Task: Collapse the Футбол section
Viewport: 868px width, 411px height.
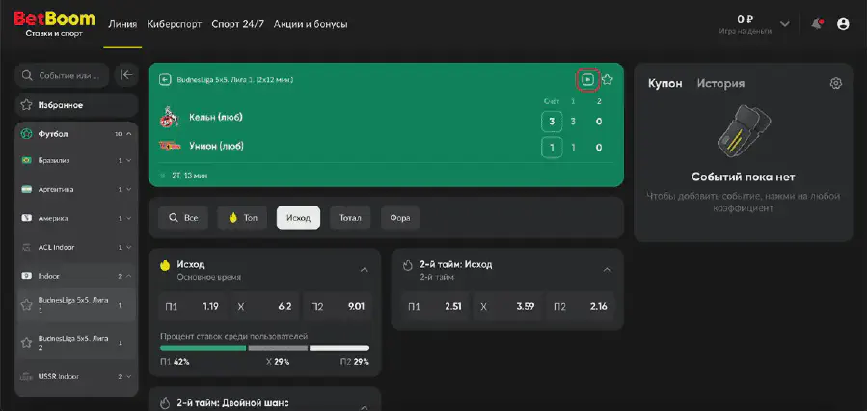Action: (128, 134)
